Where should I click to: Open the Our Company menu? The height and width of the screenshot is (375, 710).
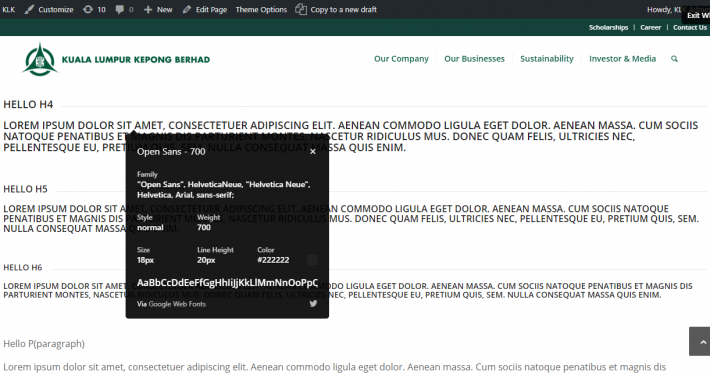[x=401, y=59]
